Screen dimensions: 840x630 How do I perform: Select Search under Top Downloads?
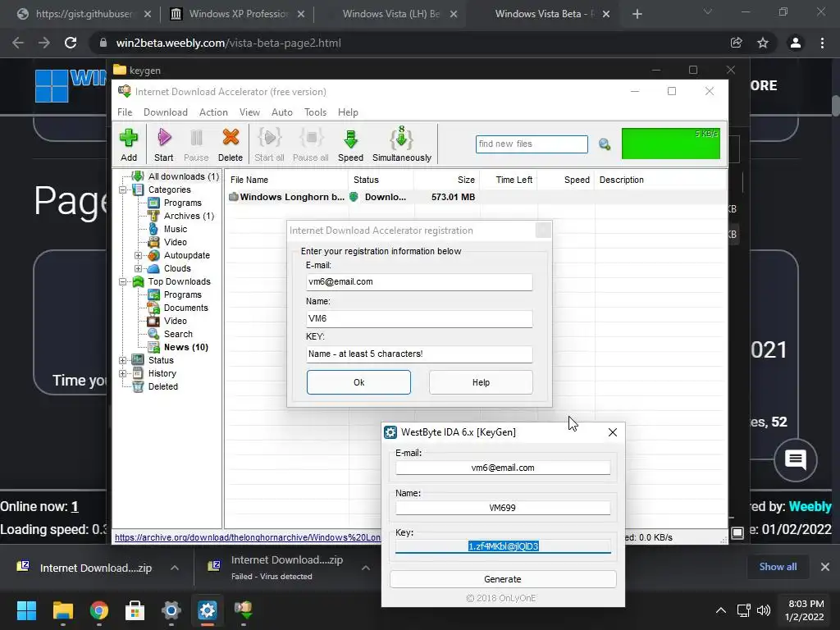click(178, 334)
